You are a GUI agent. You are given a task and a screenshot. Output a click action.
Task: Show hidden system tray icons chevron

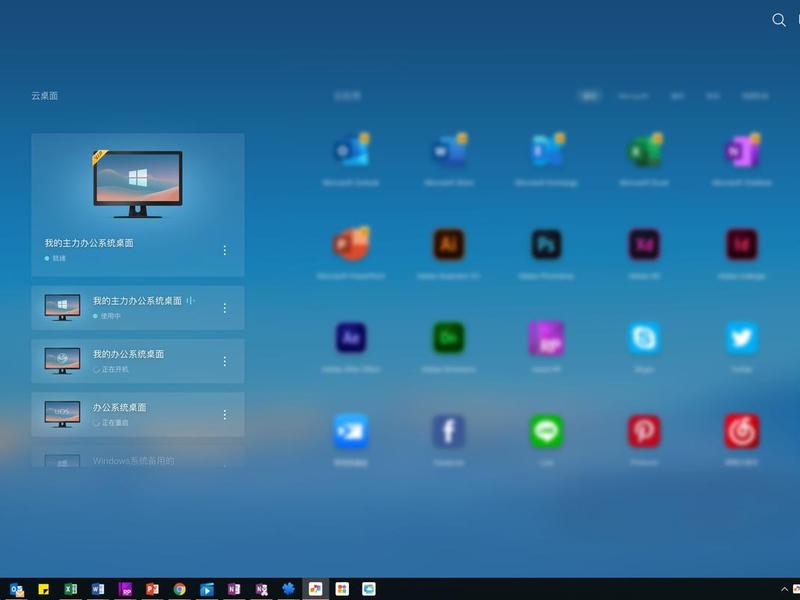coord(784,589)
